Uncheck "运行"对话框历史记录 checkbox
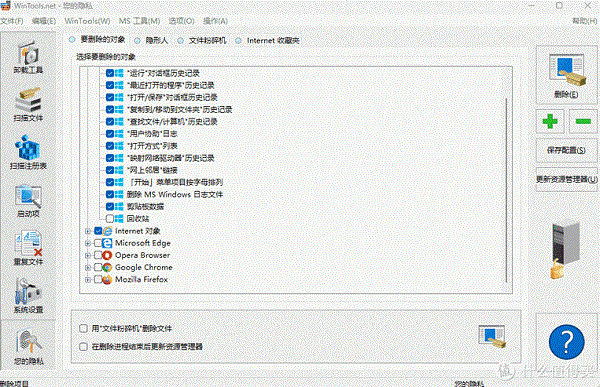The width and height of the screenshot is (600, 387). pos(110,73)
